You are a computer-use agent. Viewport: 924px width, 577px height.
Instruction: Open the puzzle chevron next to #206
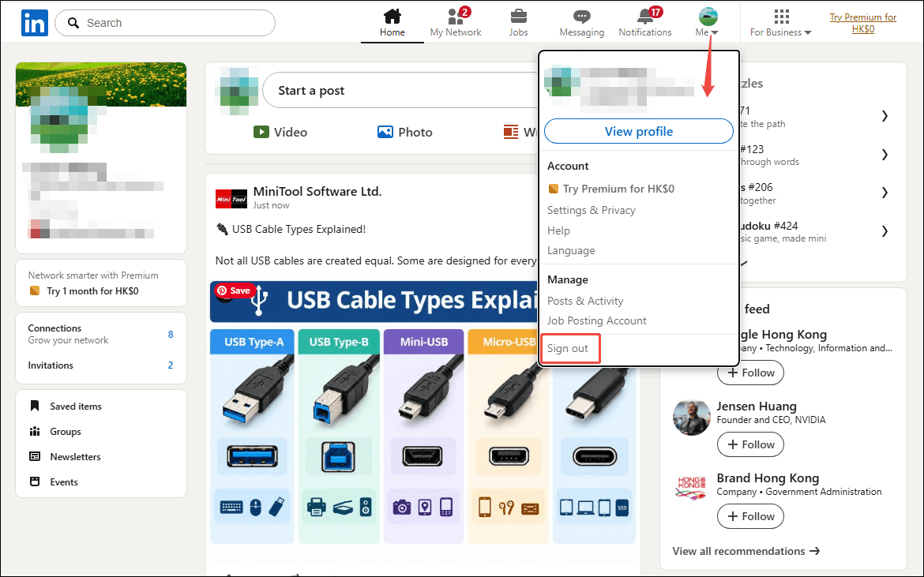coord(885,193)
